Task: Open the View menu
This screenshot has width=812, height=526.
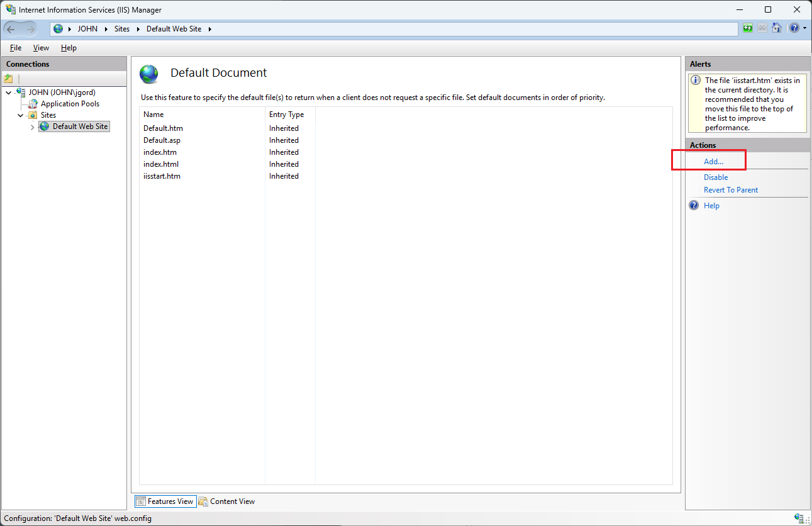Action: tap(41, 48)
